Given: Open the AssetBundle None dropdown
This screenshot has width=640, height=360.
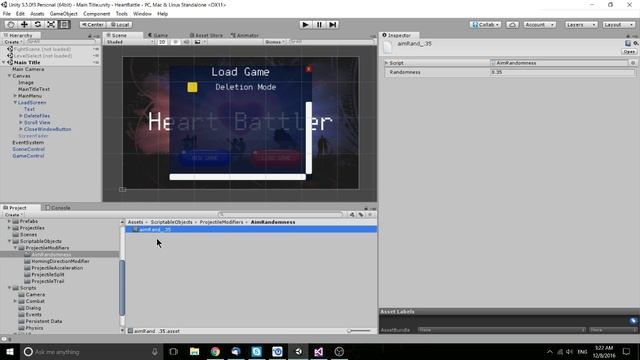Looking at the screenshot, I should 502,330.
